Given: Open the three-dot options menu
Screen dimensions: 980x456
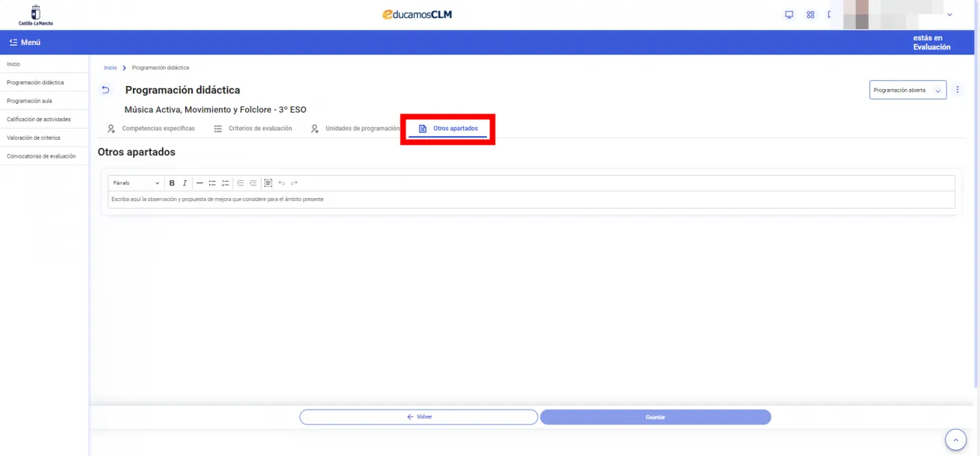Looking at the screenshot, I should click(x=958, y=90).
